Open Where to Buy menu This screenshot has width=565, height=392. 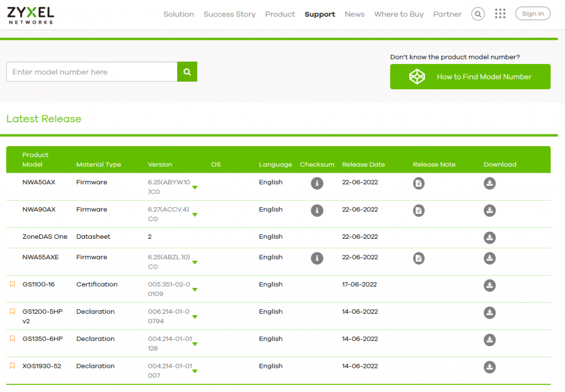coord(399,14)
